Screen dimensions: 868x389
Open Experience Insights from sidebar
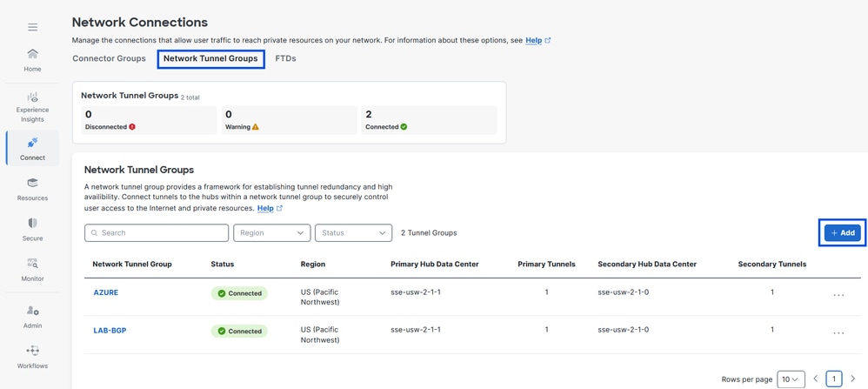click(32, 107)
